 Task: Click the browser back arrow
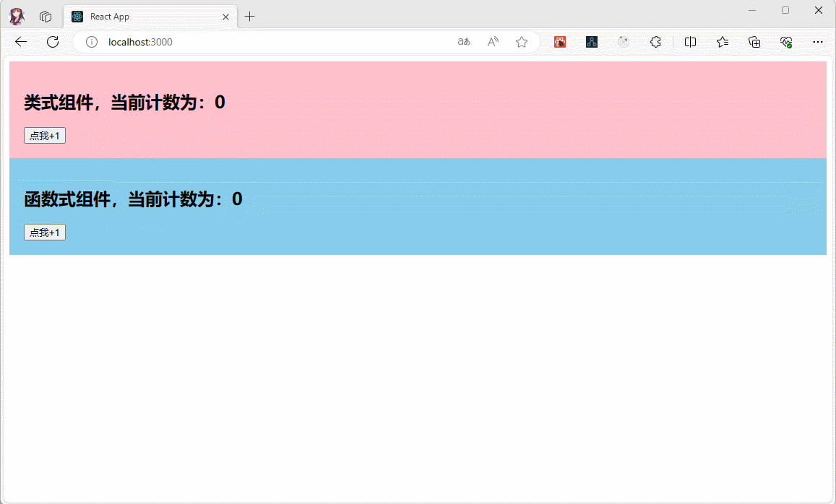pyautogui.click(x=21, y=42)
